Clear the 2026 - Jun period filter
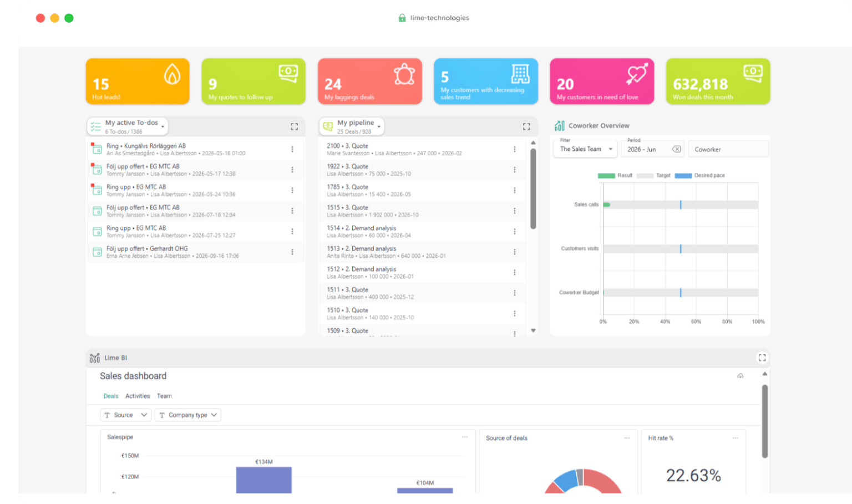Screen dimensions: 852x504 click(x=676, y=149)
